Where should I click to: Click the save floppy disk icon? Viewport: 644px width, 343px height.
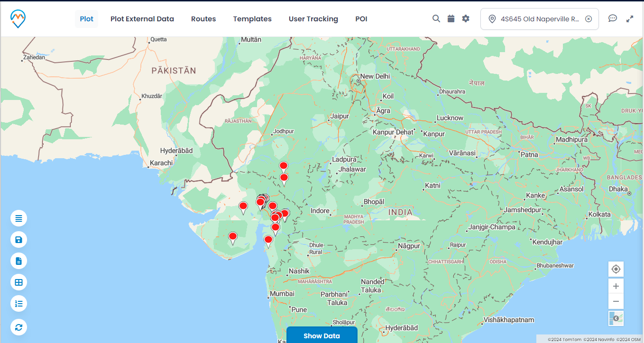(18, 240)
